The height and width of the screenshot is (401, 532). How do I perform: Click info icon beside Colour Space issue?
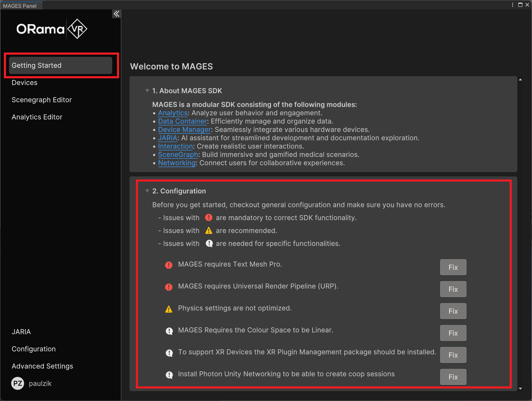coord(169,331)
